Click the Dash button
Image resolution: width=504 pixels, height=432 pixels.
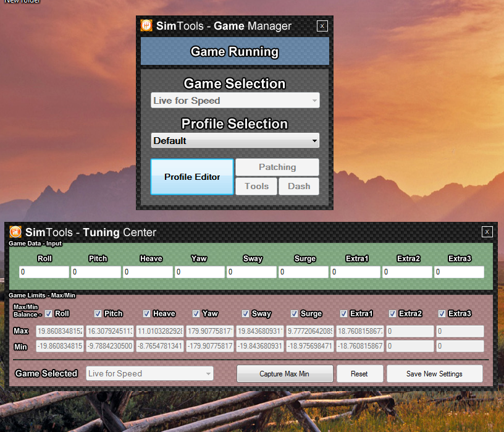click(299, 186)
